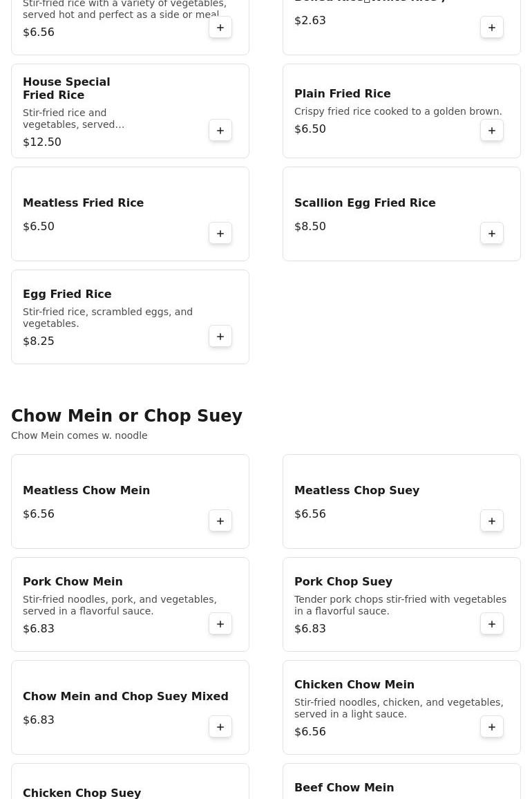Screen dimensions: 532x799
Task: Add Plain Fried Rice to order
Action: pos(492,131)
